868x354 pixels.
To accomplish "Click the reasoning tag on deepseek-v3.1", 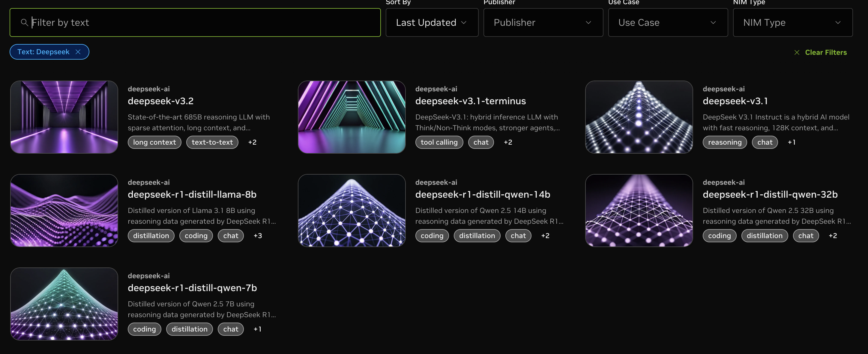I will [x=724, y=142].
